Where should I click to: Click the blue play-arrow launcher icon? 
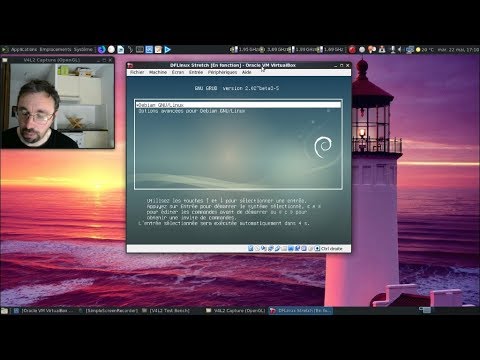point(168,49)
